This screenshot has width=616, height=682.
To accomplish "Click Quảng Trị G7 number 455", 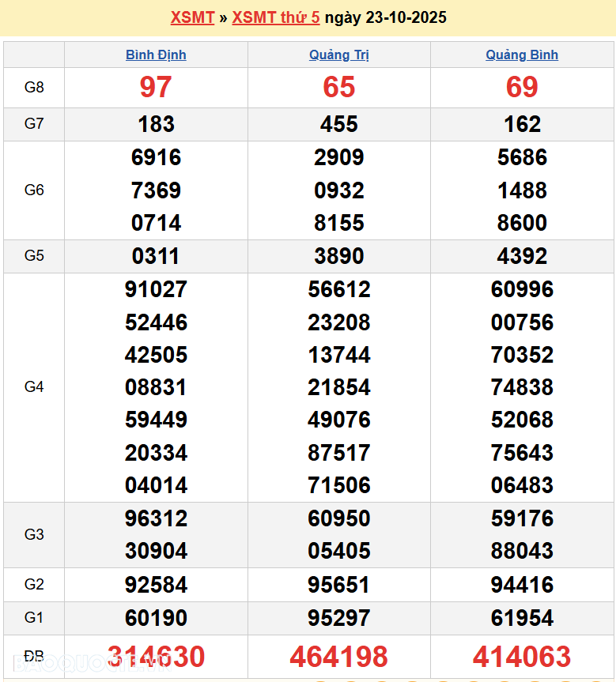I will 338,124.
